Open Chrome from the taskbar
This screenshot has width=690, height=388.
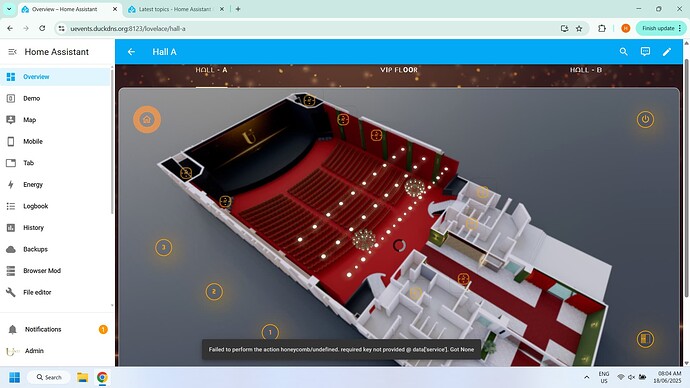click(102, 377)
